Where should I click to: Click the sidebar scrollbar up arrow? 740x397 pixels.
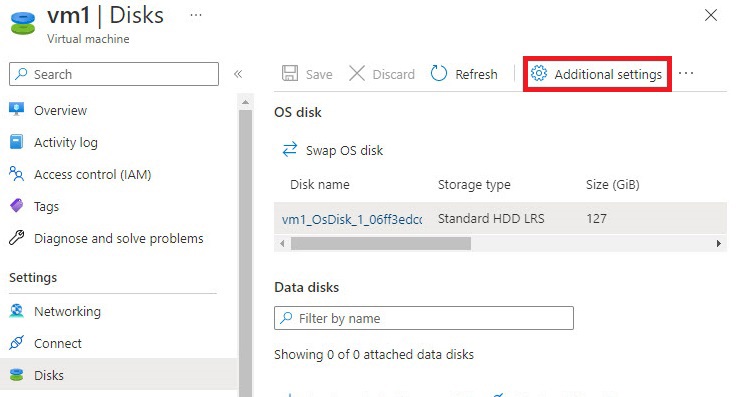click(x=245, y=102)
